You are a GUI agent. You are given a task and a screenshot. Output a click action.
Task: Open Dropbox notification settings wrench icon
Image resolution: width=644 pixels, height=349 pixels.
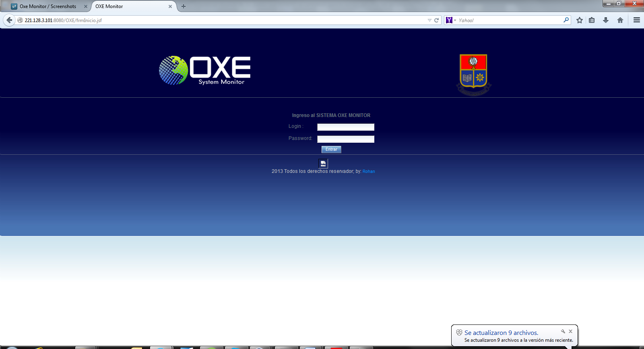click(563, 331)
